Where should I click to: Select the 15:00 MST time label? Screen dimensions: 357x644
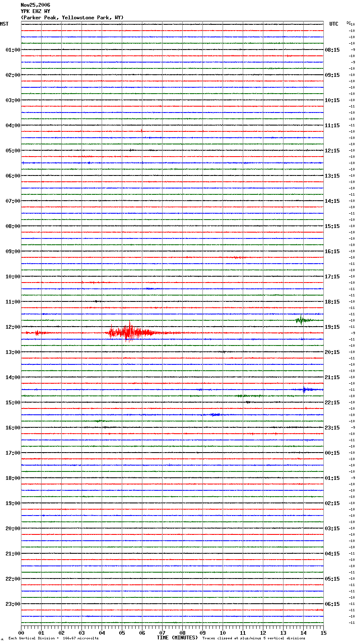pyautogui.click(x=13, y=403)
